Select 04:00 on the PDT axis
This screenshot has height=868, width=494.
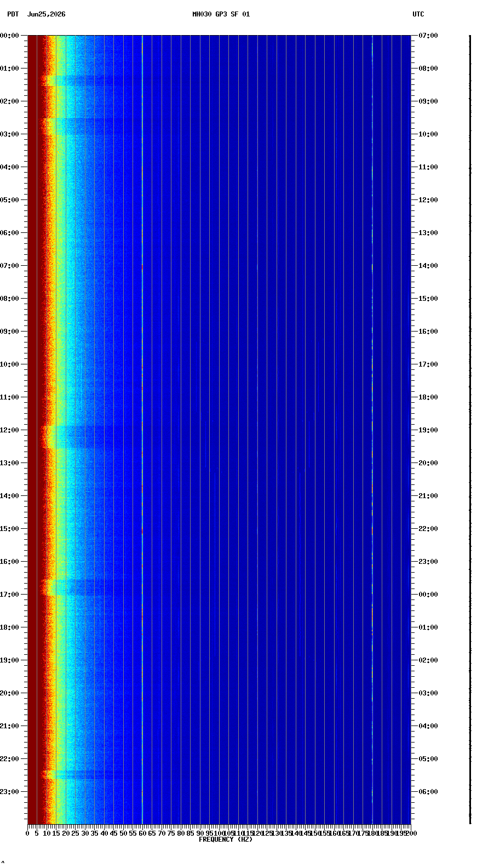[9, 167]
